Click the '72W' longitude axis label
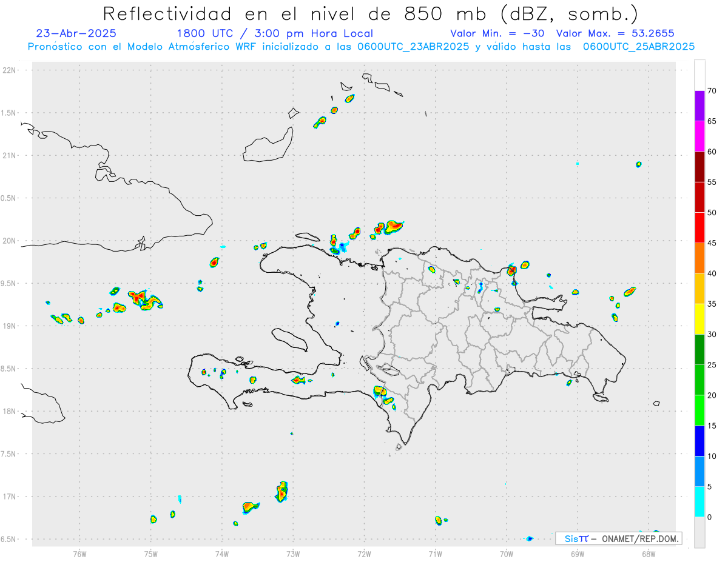This screenshot has width=728, height=562. (x=364, y=553)
